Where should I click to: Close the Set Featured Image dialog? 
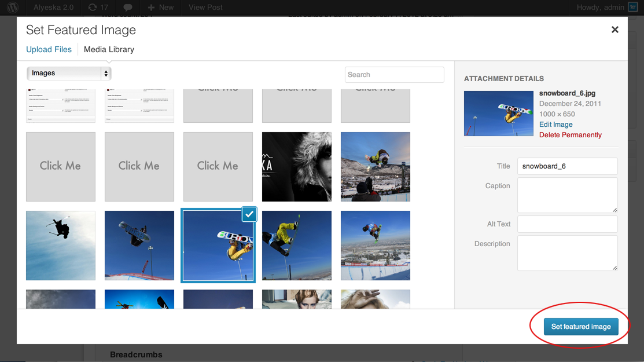pos(615,30)
